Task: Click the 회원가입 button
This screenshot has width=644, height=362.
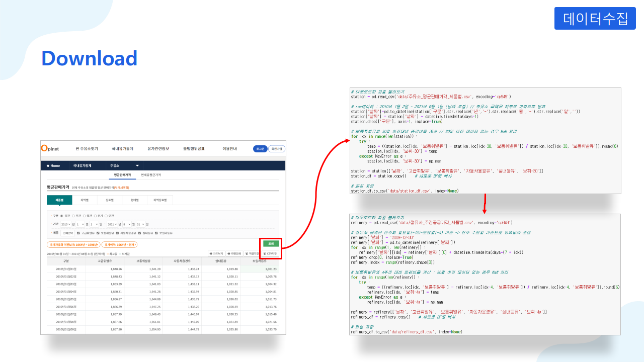Action: pos(276,149)
